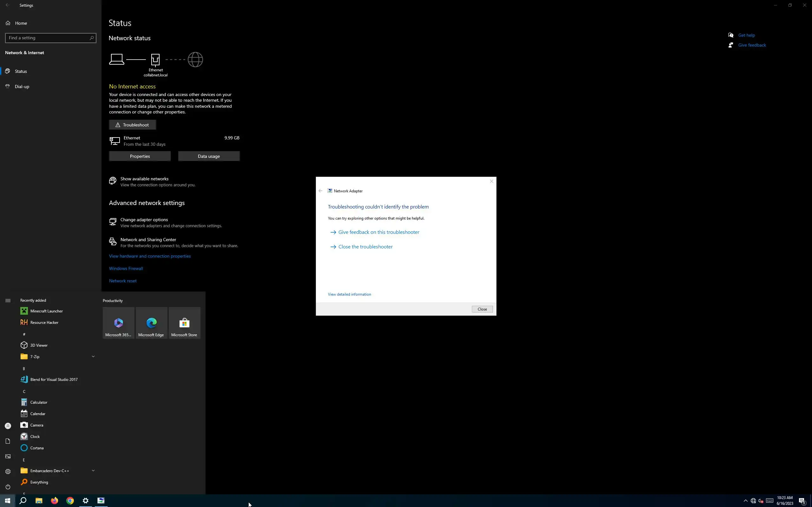The height and width of the screenshot is (507, 812).
Task: Open the Minecraft Launcher entry
Action: [46, 311]
